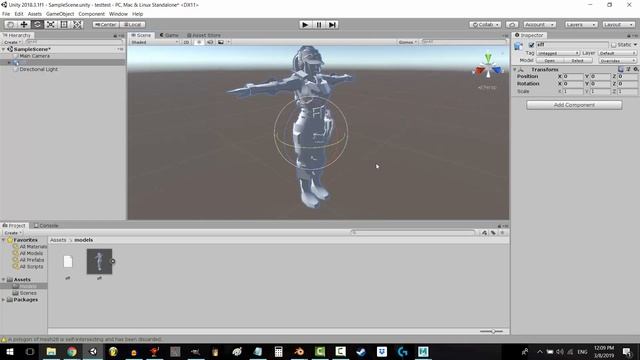Open the Layer Default dropdown in Inspector
This screenshot has width=640, height=360.
click(x=617, y=53)
